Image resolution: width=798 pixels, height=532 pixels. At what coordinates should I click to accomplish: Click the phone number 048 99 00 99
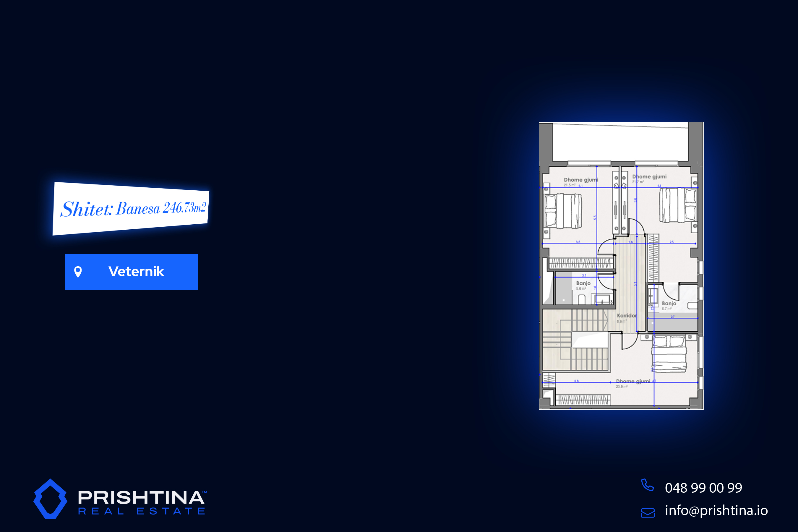pos(703,488)
